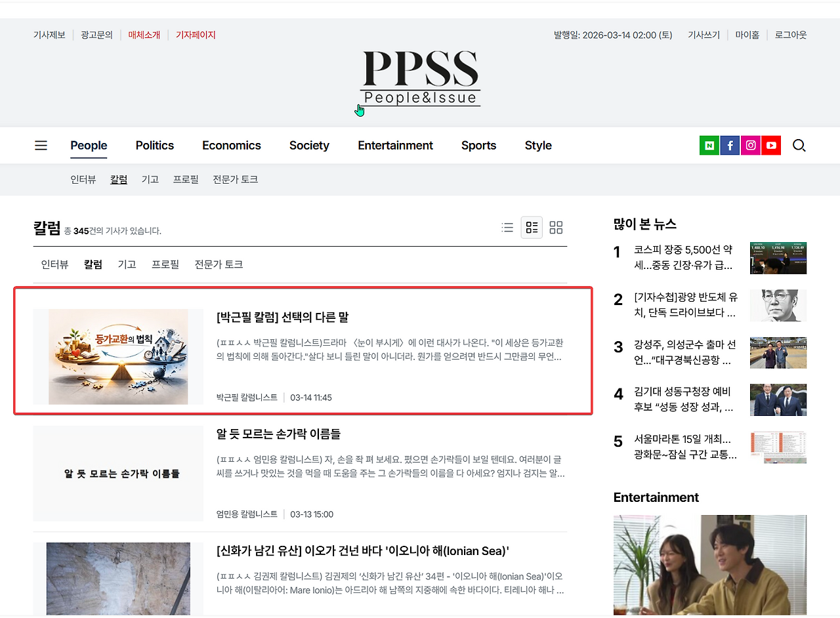Viewport: 840px width, 618px height.
Task: Click the 김기대 성동구청장 news thumbnail
Action: pyautogui.click(x=778, y=400)
